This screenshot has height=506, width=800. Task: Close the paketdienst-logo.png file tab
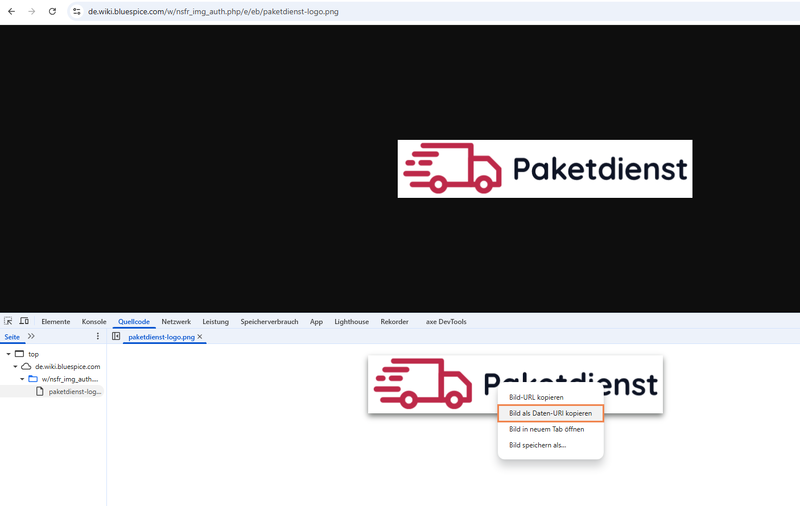(200, 337)
